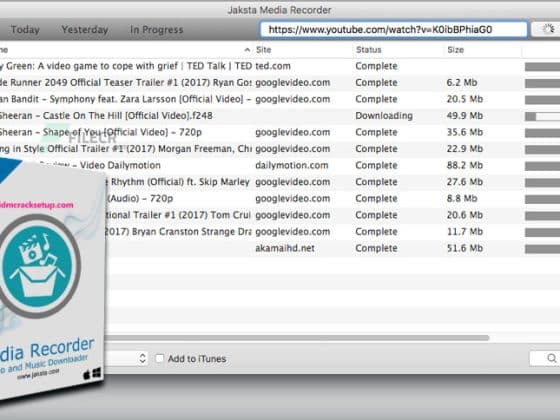Click the search magnifier field

tap(545, 358)
